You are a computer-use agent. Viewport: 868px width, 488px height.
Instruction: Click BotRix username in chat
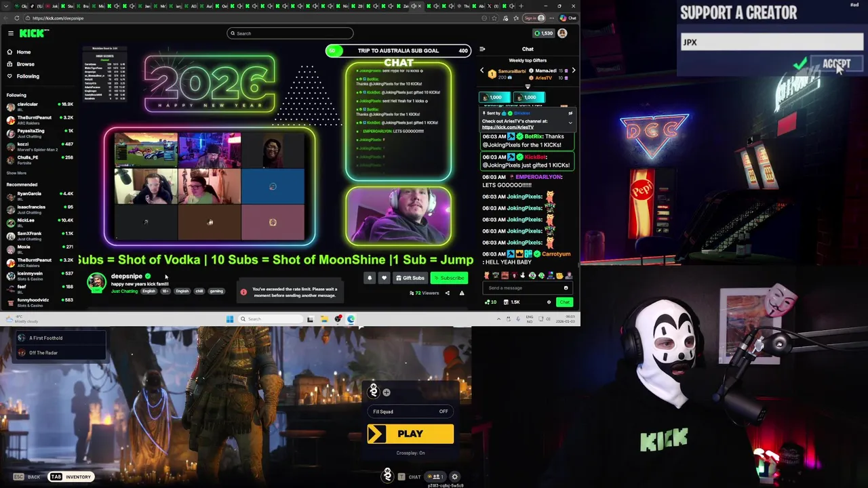[x=534, y=136]
